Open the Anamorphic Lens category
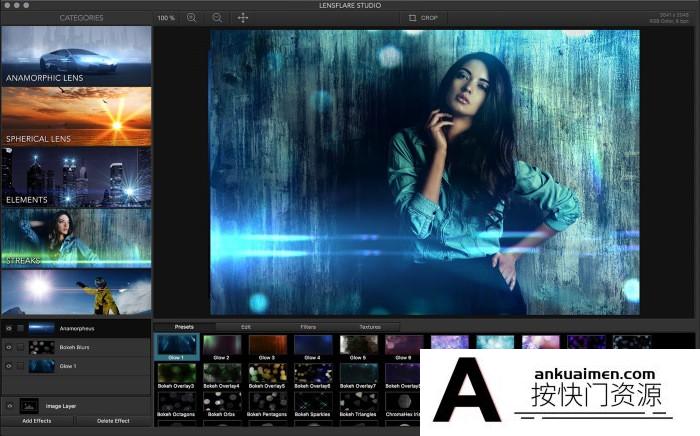700x436 pixels. coord(76,55)
